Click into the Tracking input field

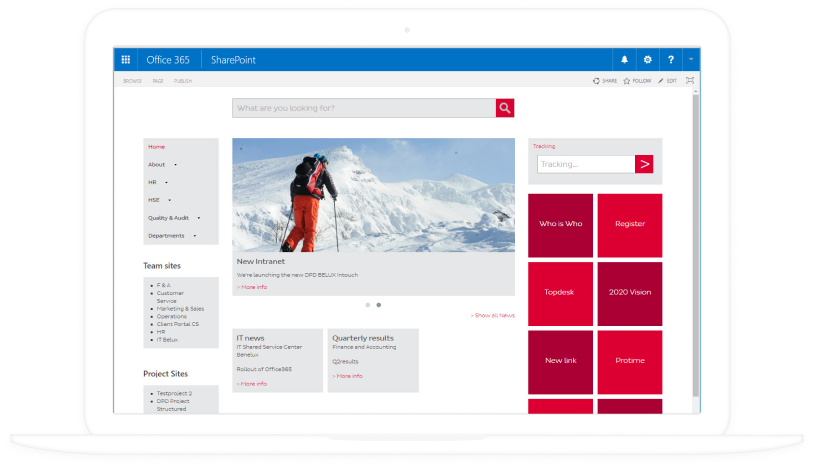(x=585, y=164)
